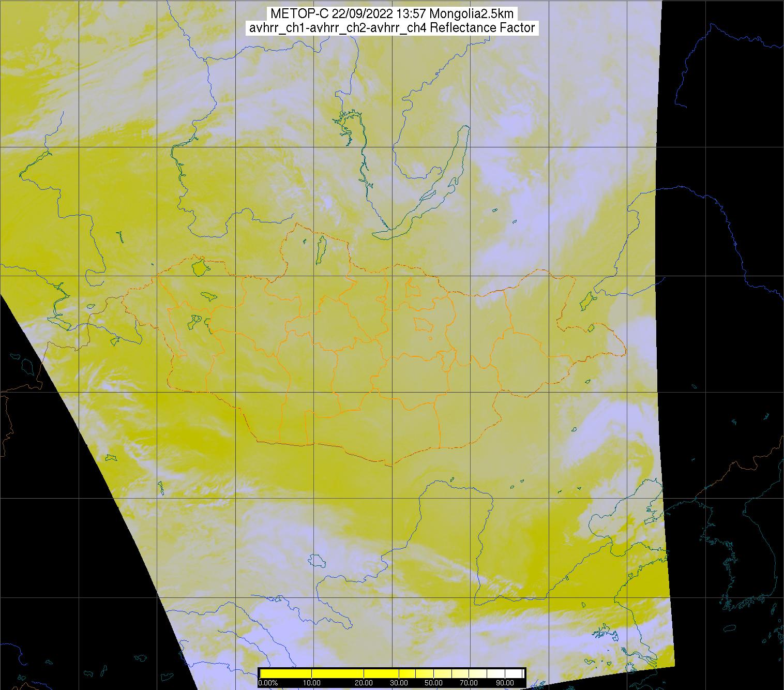Click the '70.00' colorbar label

tap(469, 683)
